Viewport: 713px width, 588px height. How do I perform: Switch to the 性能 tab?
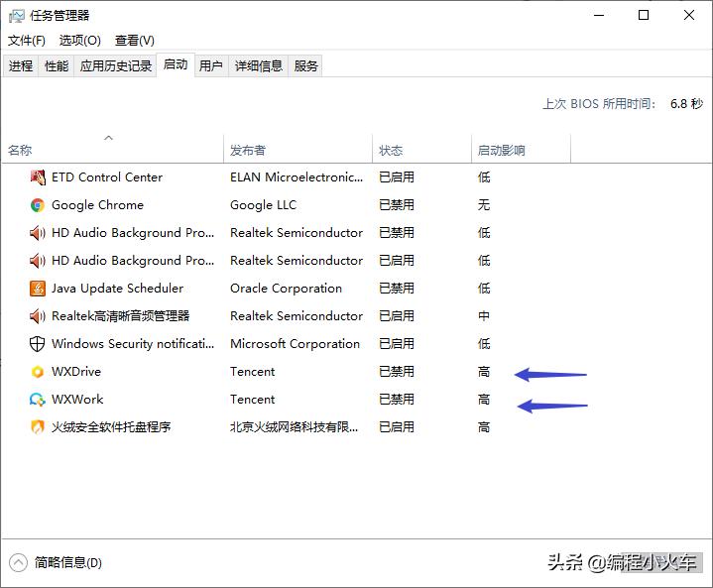57,66
